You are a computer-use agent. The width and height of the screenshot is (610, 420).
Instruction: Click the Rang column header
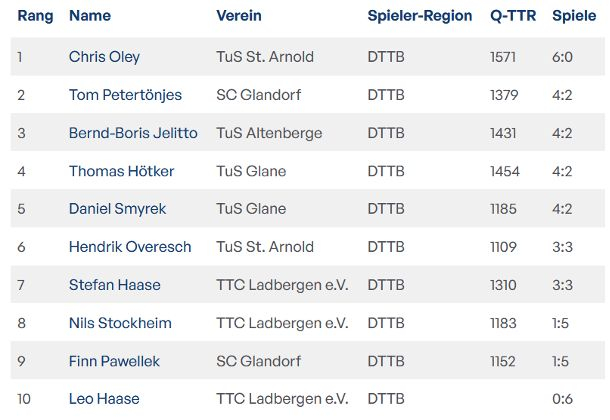(35, 16)
